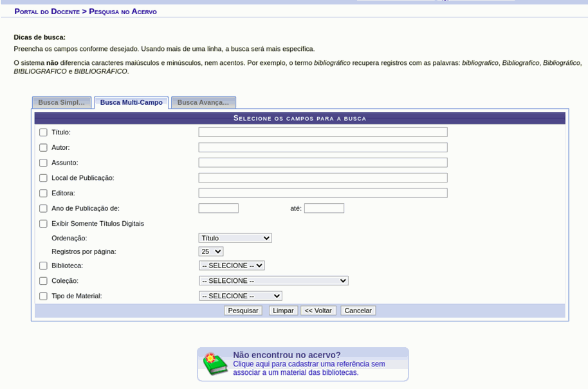This screenshot has width=588, height=389.
Task: Click the link to cadastrar uma referência
Action: pos(309,368)
